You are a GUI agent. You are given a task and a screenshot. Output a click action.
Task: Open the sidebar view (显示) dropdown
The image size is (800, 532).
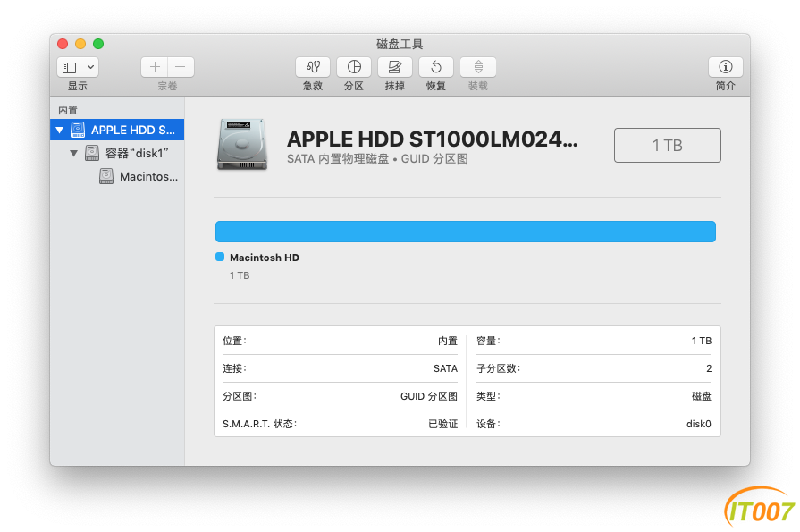click(78, 67)
